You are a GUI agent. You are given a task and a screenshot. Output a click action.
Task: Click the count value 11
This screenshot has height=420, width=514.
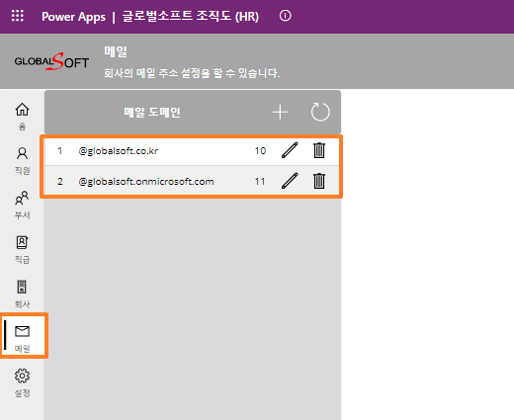pos(260,182)
